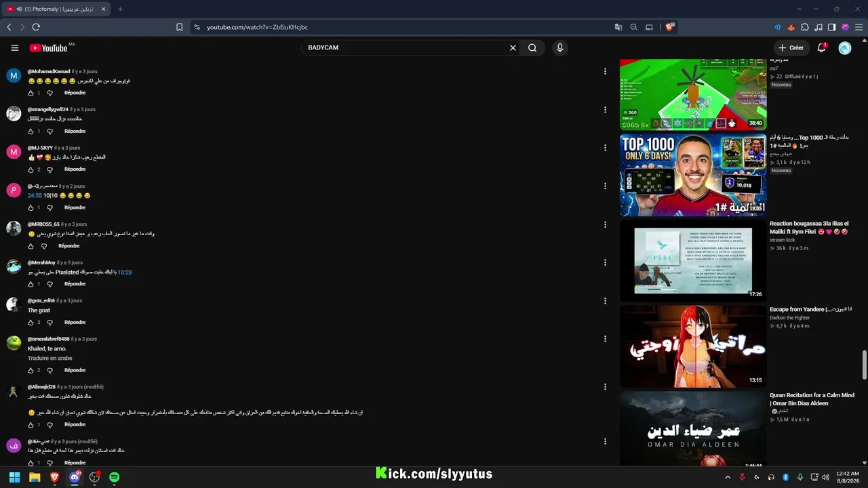Viewport: 868px width, 488px height.
Task: Start voice search with the microphone
Action: (x=559, y=47)
